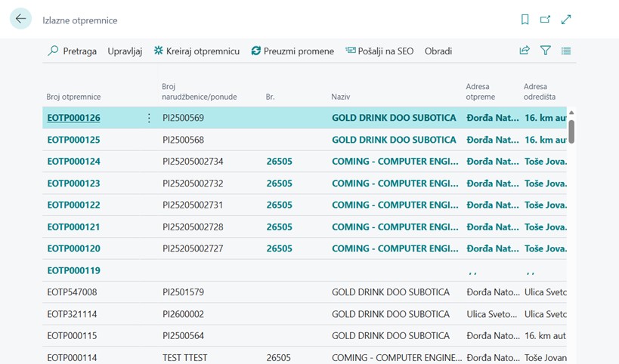Toggle the list view layout icon
Screen dimensions: 619x364
pos(566,51)
